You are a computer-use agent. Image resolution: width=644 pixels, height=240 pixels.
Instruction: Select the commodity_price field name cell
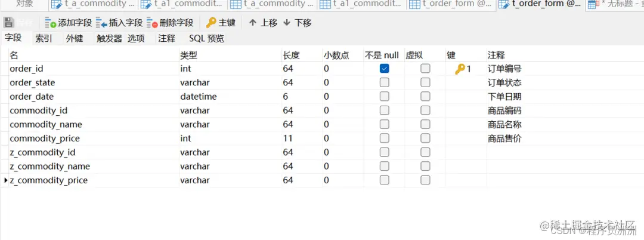(x=94, y=139)
